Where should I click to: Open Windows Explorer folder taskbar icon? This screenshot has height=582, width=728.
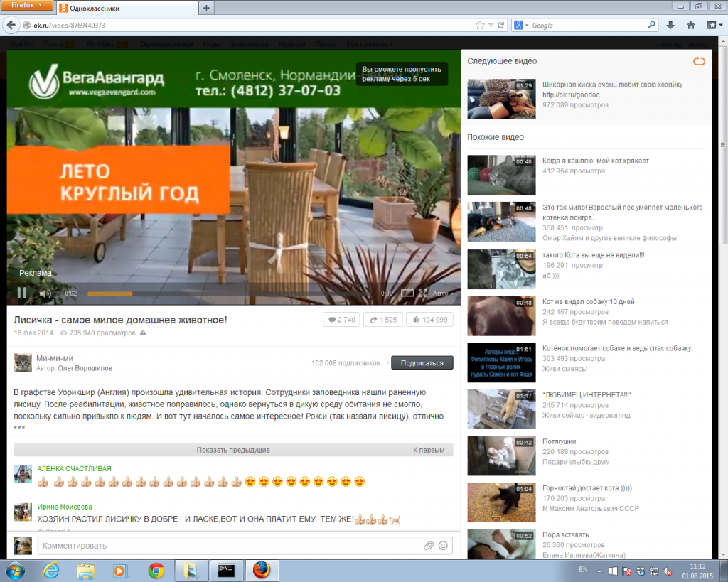tap(86, 571)
